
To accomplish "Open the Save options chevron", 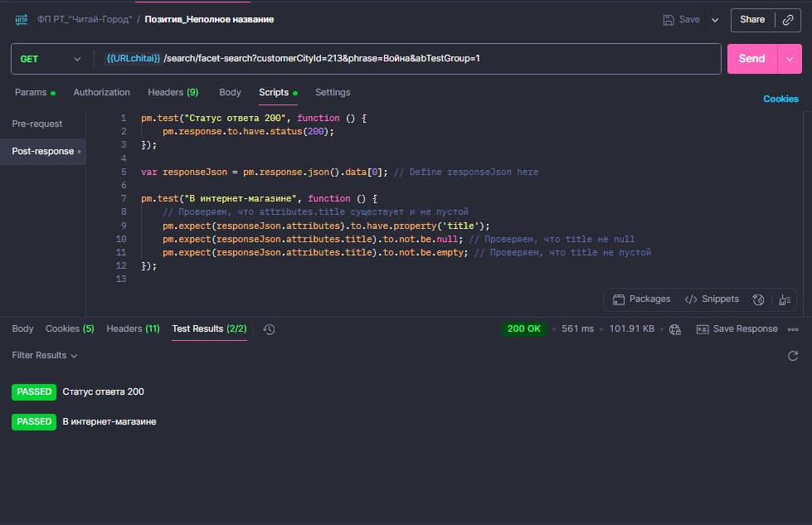I will (715, 20).
